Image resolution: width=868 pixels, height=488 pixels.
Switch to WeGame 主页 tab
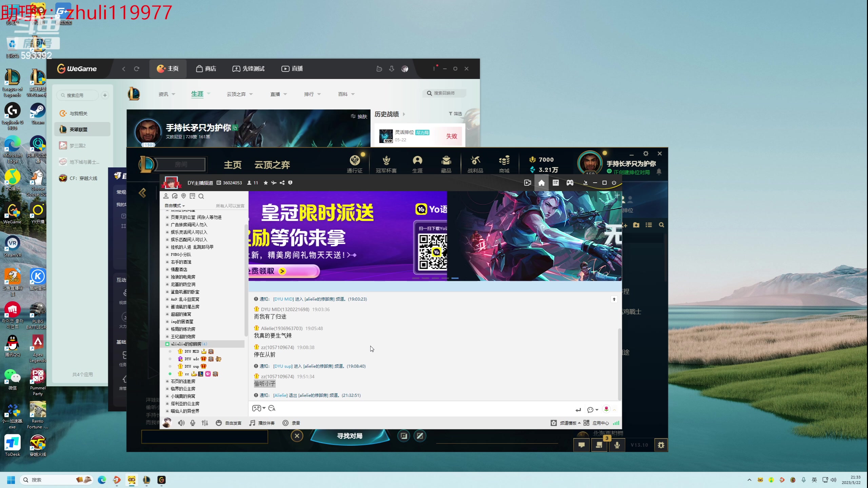[167, 69]
